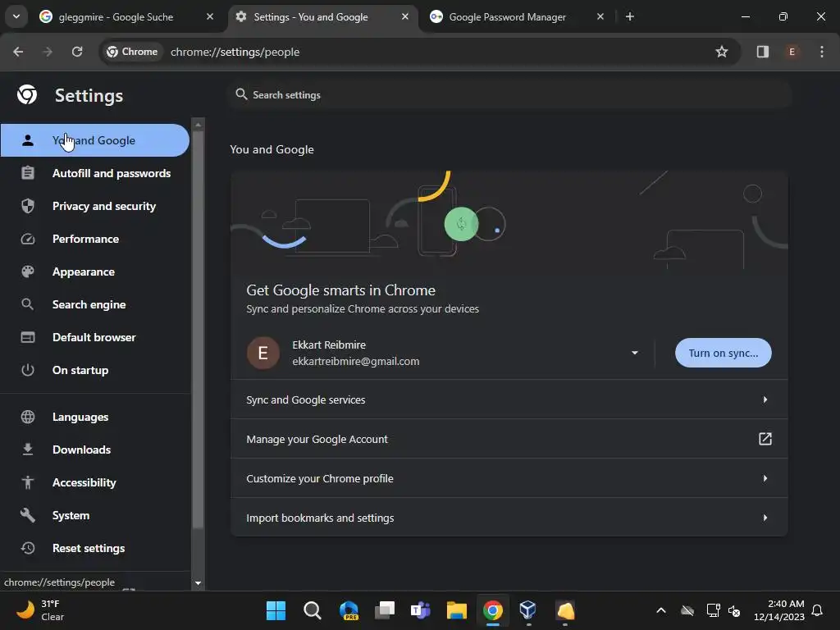Show hidden system tray icons
This screenshot has width=840, height=630.
coord(661,610)
